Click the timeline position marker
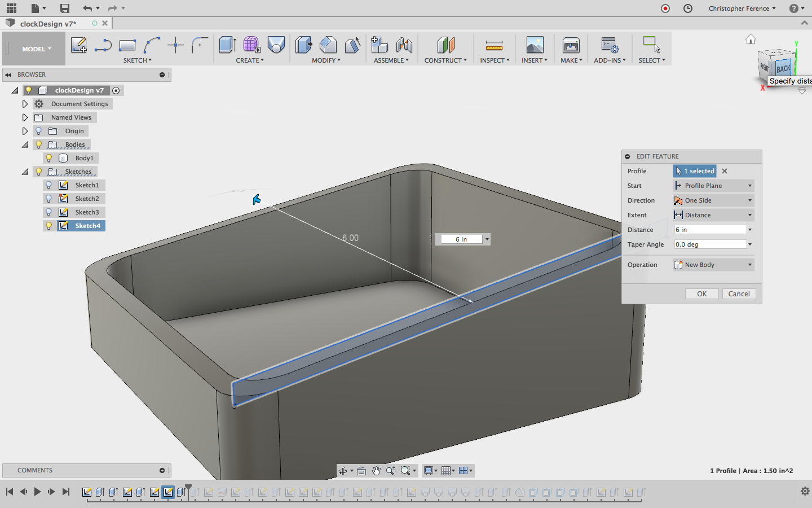Screen dimensions: 812x508 (x=188, y=488)
